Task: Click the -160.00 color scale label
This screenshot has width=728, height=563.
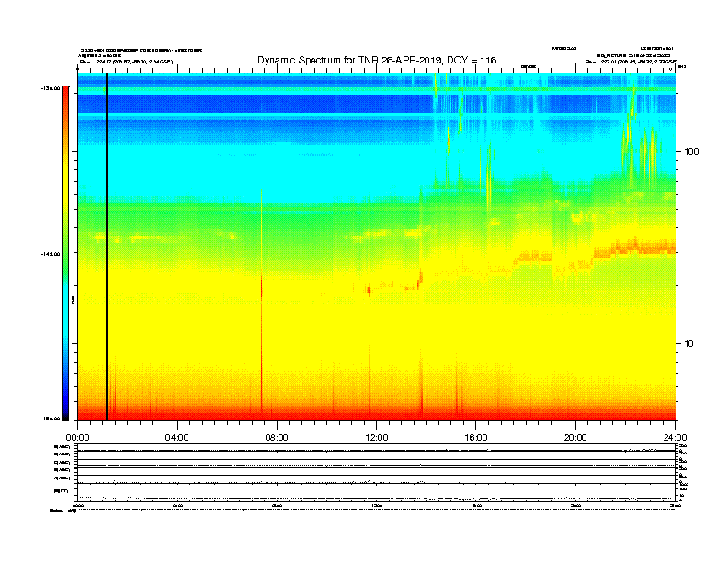Action: [51, 419]
